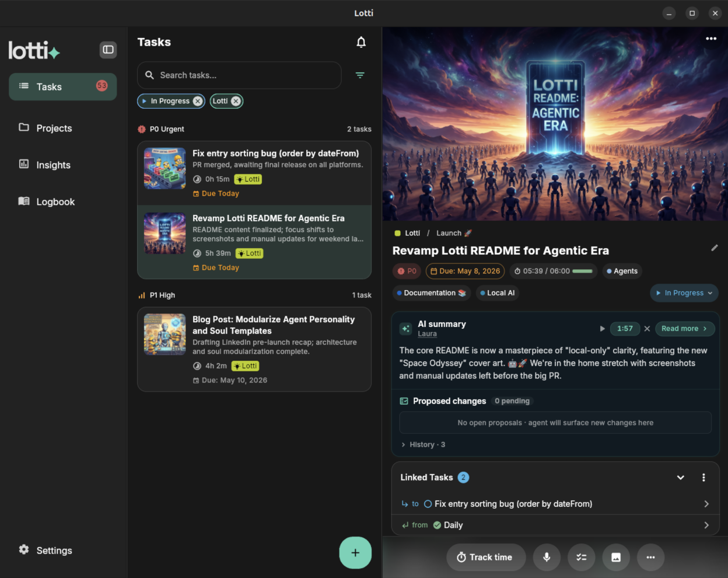Collapse the Linked Tasks section

tap(680, 478)
